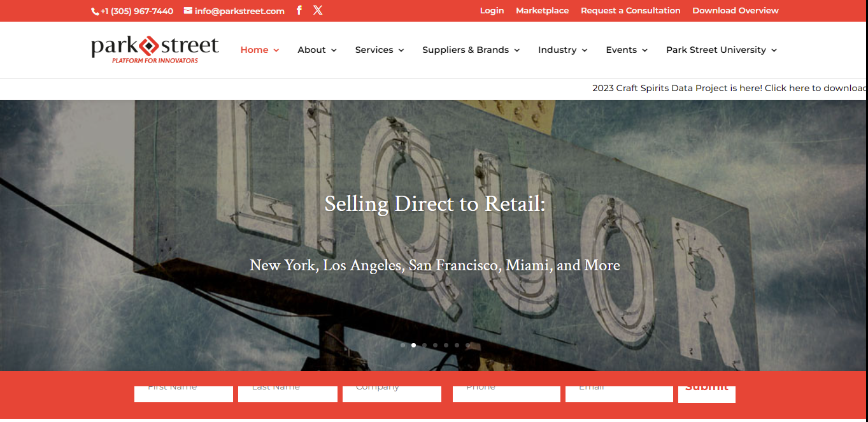
Task: Go to the Marketplace link
Action: point(542,11)
